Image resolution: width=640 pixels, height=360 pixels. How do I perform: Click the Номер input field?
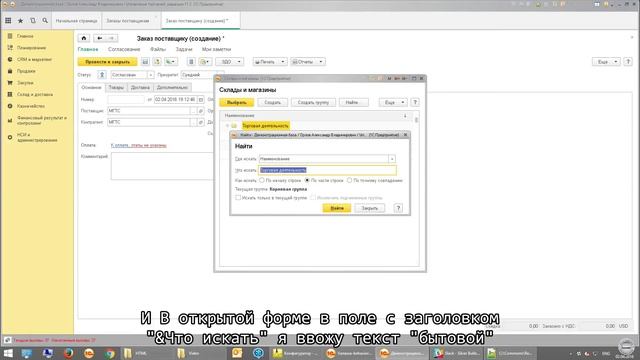tap(126, 100)
